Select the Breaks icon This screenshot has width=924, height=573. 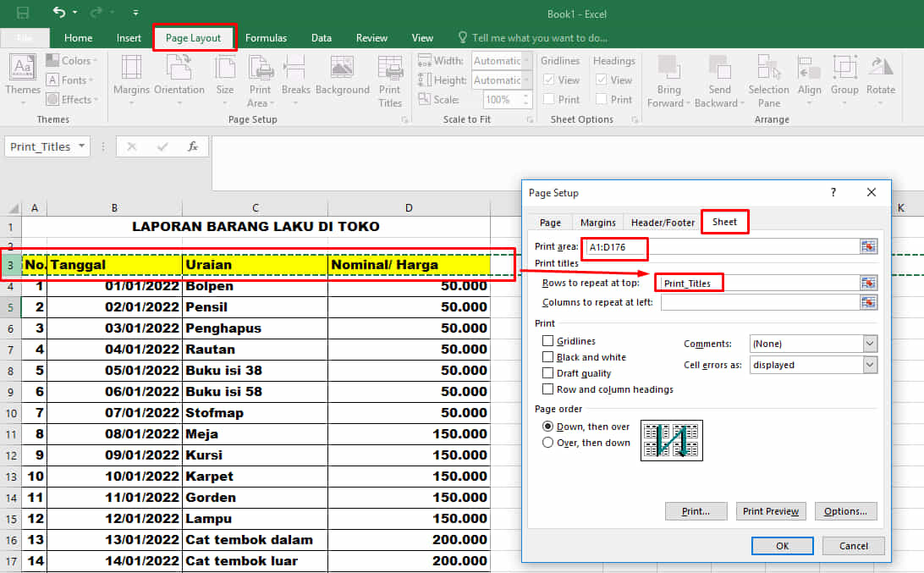point(295,75)
